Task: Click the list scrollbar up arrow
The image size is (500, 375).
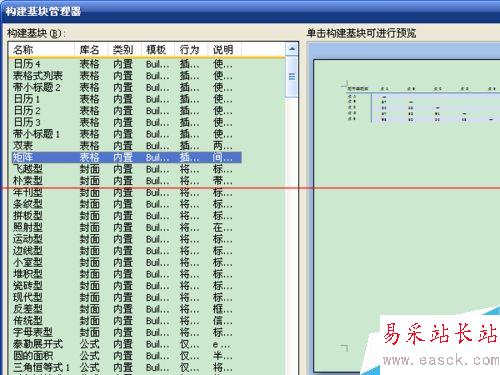Action: pyautogui.click(x=292, y=49)
